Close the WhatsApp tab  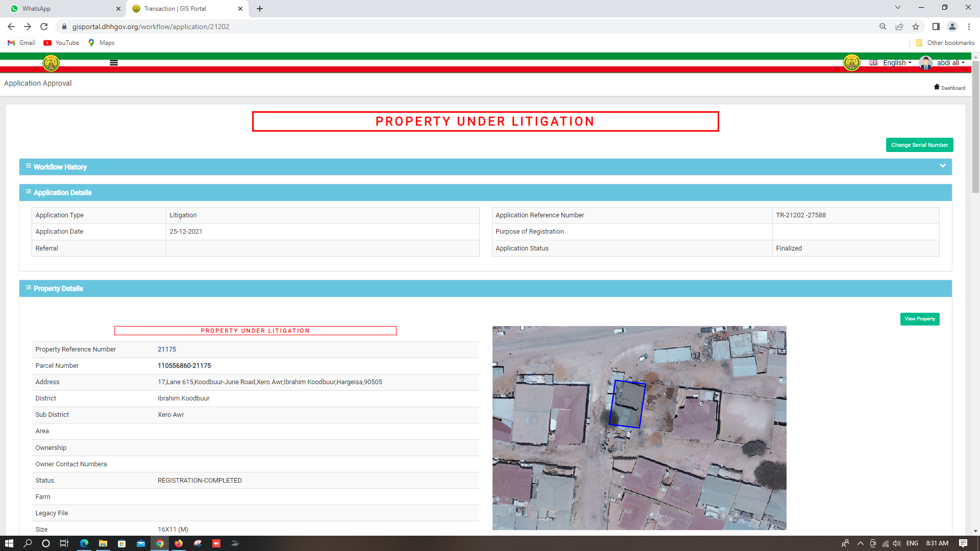118,9
